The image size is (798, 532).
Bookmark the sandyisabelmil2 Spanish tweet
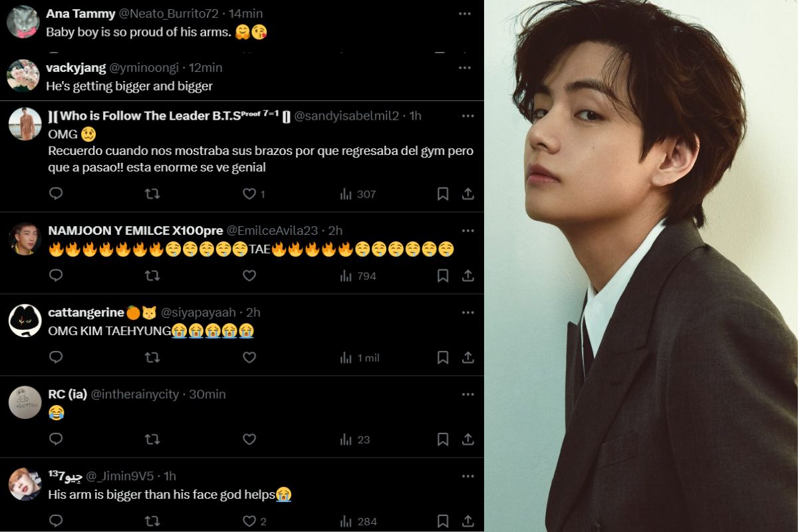tap(443, 194)
